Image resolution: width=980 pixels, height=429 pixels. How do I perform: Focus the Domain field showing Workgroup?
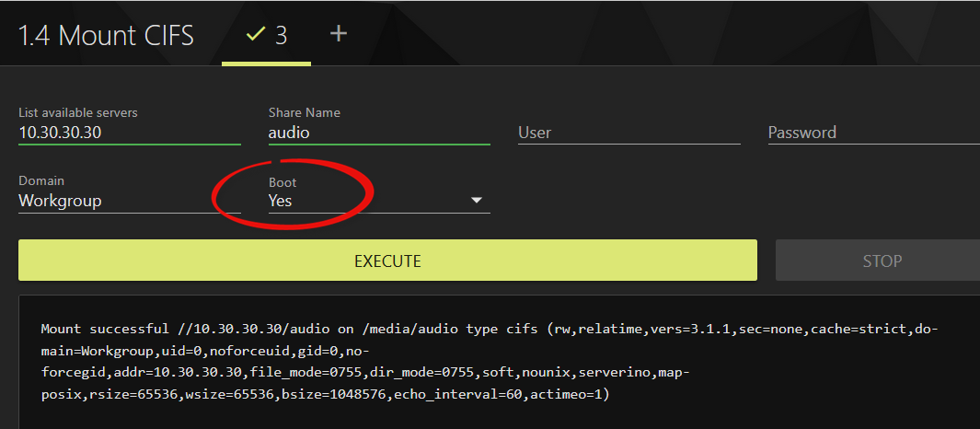click(129, 201)
